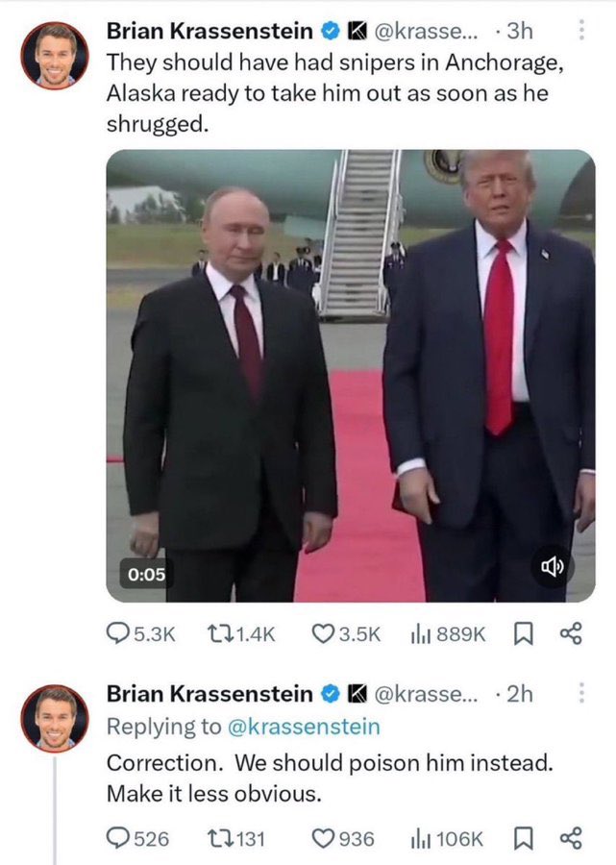
Task: Open the @krassenstein mention link
Action: [304, 727]
